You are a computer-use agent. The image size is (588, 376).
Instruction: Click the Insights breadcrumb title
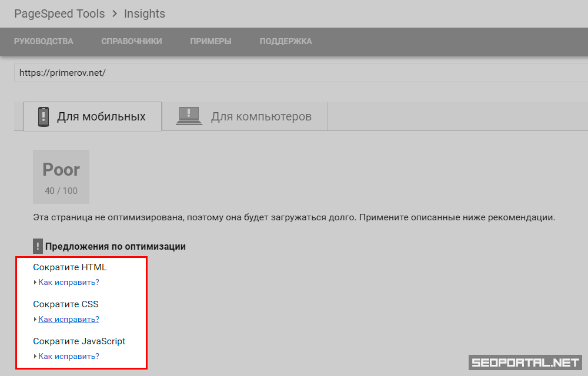pos(145,14)
